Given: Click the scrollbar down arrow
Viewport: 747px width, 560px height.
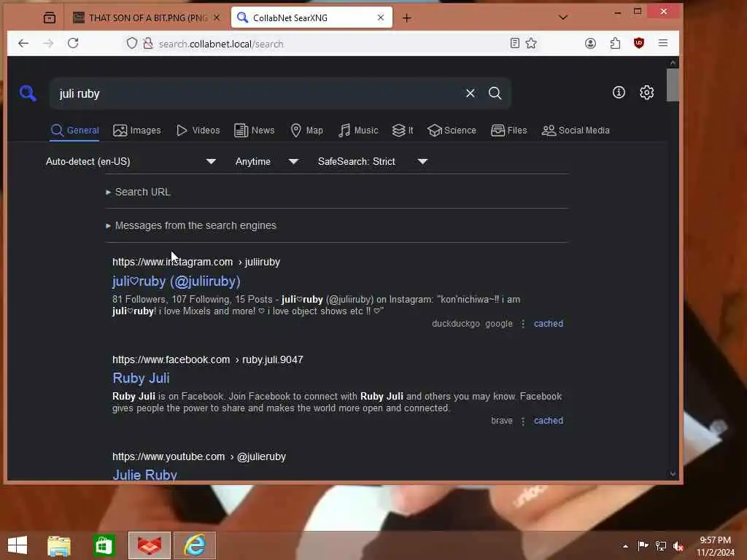Looking at the screenshot, I should coord(672,474).
